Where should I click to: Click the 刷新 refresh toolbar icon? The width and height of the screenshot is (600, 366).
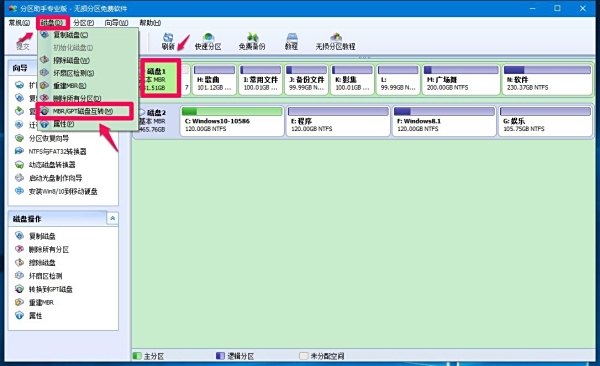[x=168, y=41]
